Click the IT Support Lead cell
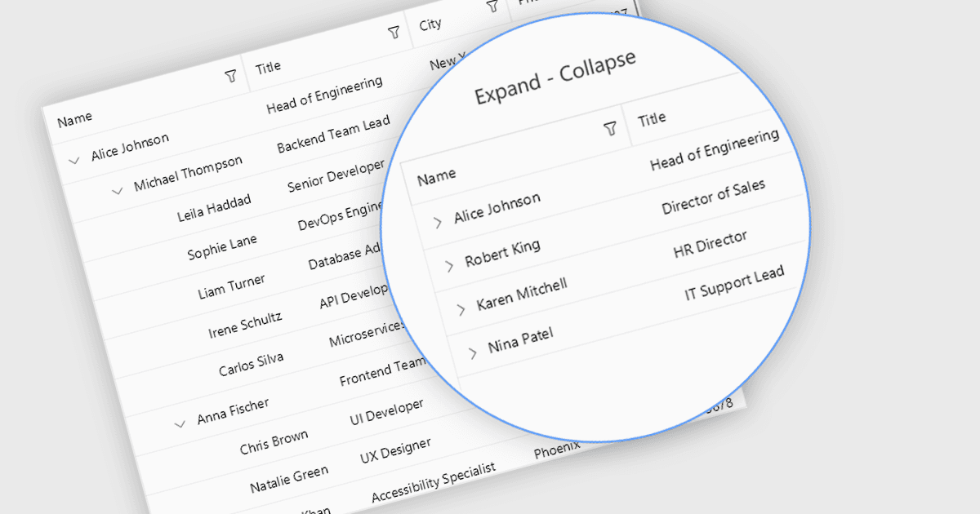The image size is (980, 514). click(734, 285)
